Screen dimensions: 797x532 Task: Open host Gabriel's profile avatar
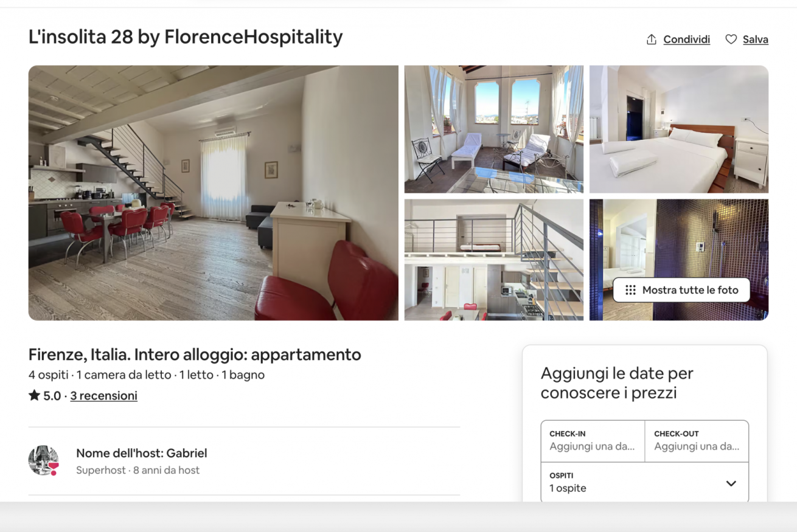click(x=43, y=460)
